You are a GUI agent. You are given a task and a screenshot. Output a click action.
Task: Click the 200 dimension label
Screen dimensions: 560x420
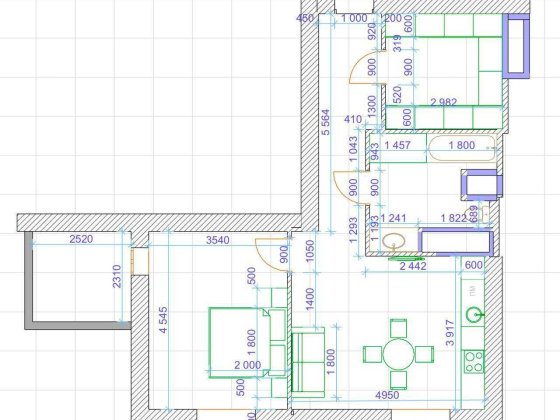[x=393, y=18]
